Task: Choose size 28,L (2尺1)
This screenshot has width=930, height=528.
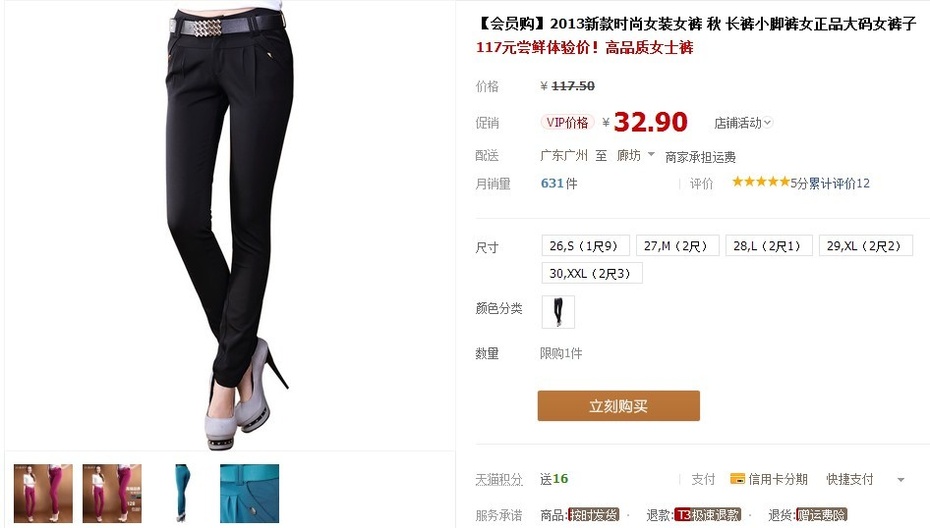Action: 768,246
